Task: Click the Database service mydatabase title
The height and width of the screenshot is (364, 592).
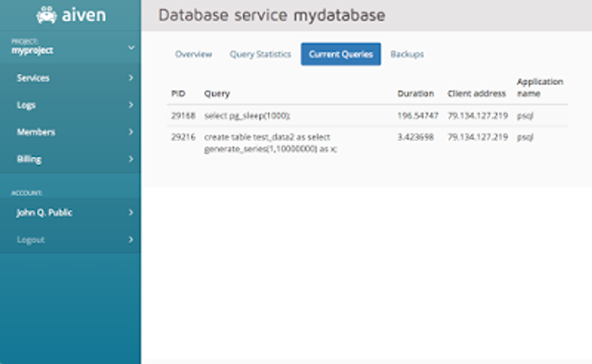Action: pos(270,15)
